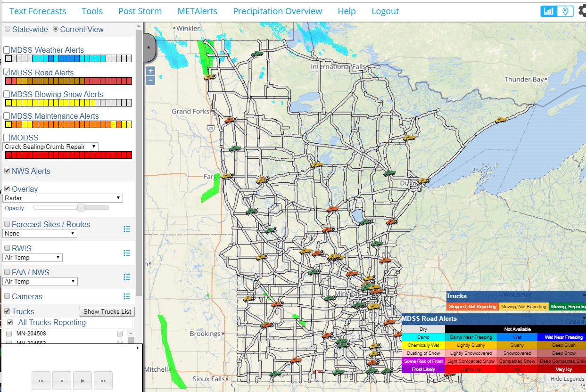Viewport: 586px width, 392px height.
Task: Open the RWIS list icon
Action: coord(126,253)
